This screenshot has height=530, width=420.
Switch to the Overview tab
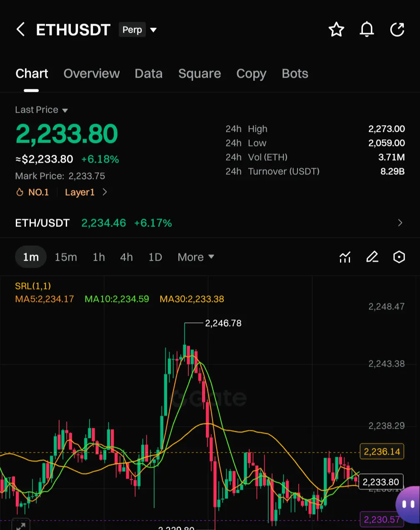point(92,74)
